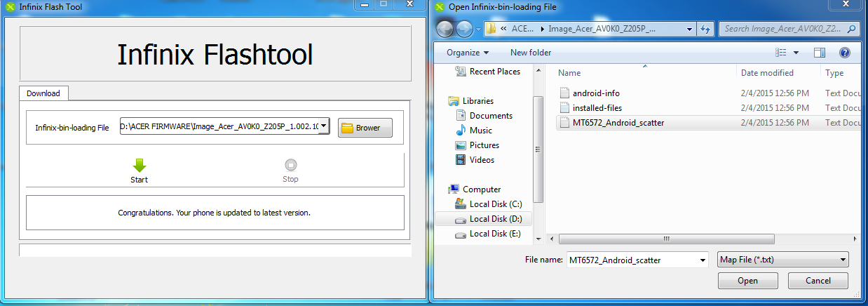Click the MT6572_Android_scatter file icon

click(x=565, y=123)
